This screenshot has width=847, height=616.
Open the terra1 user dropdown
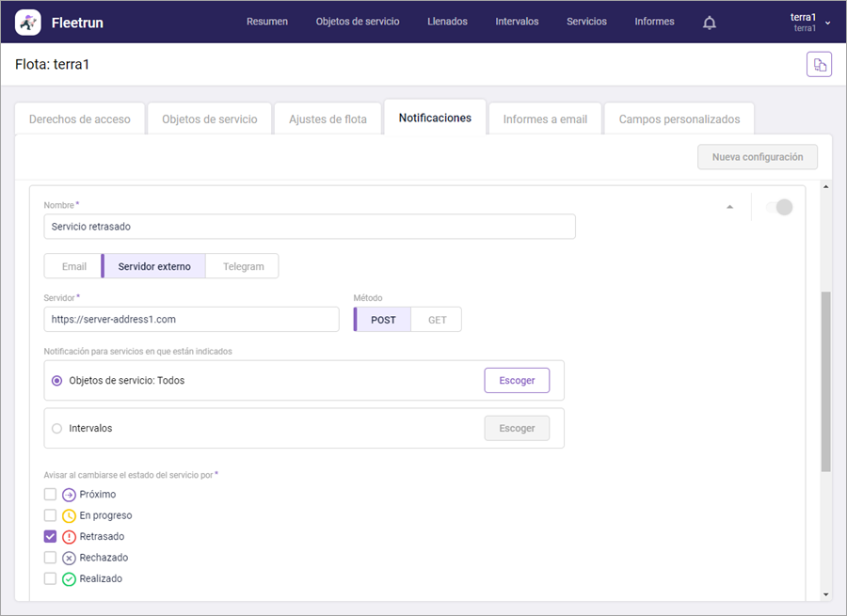click(809, 23)
